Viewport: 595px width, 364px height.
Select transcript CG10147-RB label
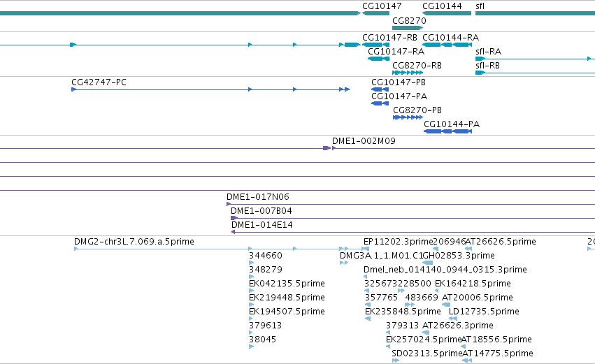389,38
